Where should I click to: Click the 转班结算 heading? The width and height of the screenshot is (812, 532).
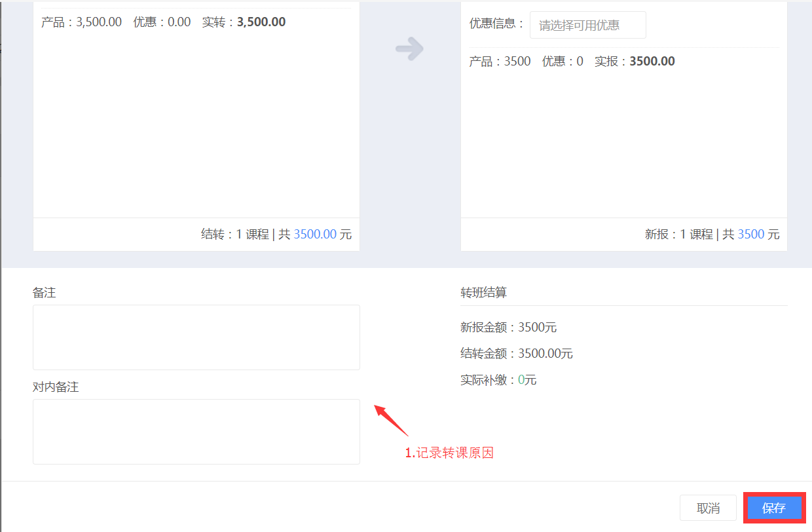(484, 292)
